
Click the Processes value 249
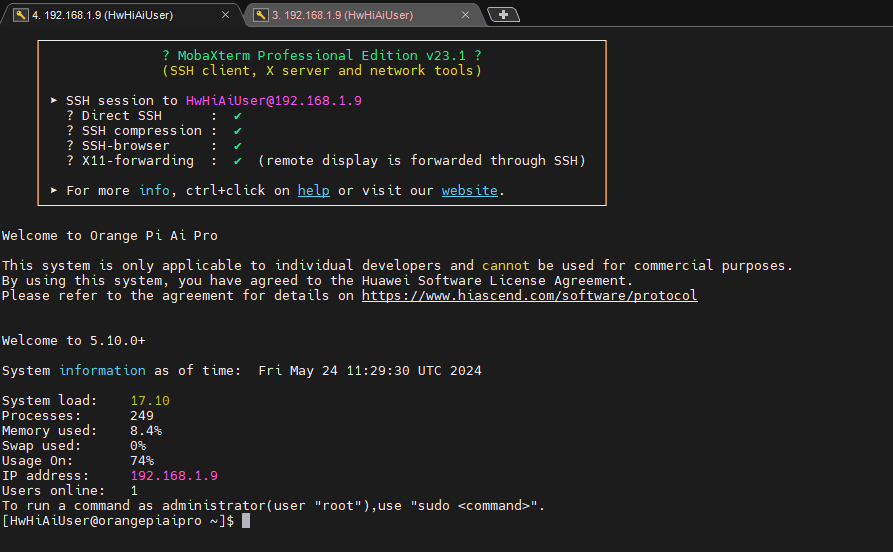pyautogui.click(x=142, y=416)
